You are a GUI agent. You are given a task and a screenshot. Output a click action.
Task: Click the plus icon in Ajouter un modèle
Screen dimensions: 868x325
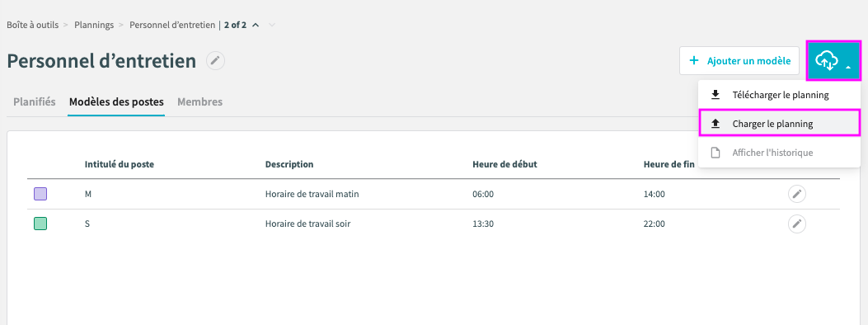click(x=693, y=61)
